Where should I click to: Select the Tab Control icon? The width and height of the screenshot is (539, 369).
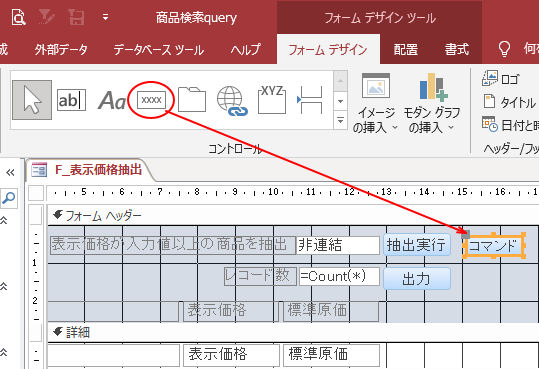coord(192,99)
